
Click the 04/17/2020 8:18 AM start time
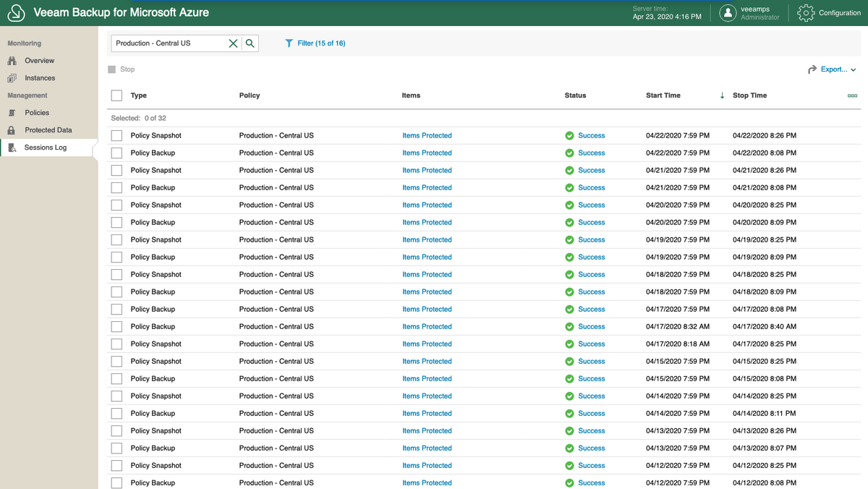coord(678,344)
